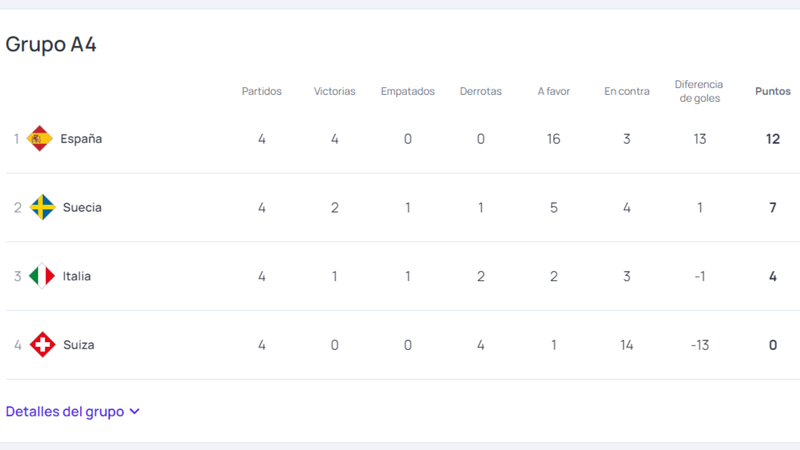This screenshot has height=450, width=800.
Task: Click the Empatados column header
Action: pos(408,91)
